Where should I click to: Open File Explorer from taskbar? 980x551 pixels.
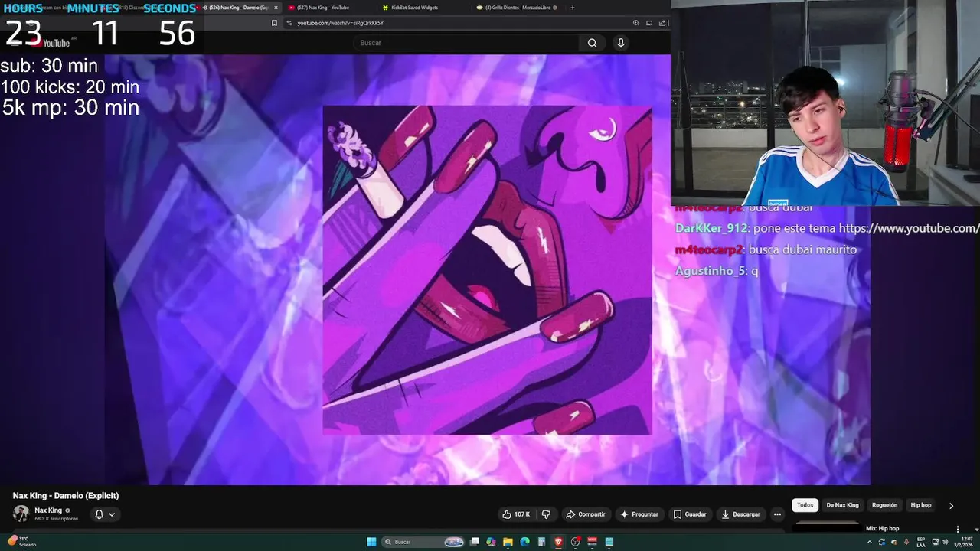point(508,542)
